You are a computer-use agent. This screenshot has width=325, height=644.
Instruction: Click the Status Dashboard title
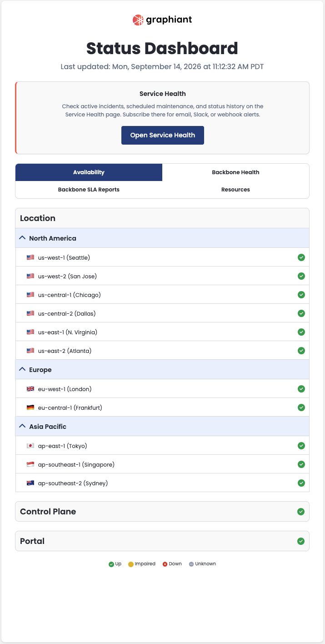[162, 48]
